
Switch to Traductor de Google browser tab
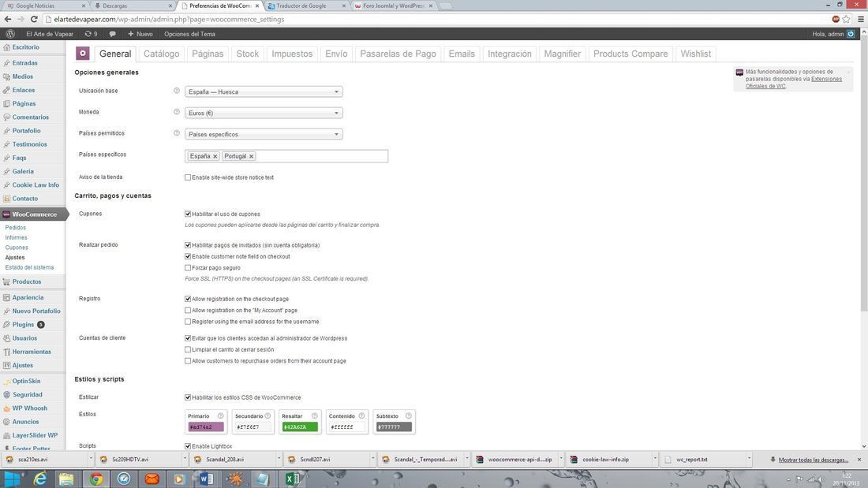coord(306,6)
